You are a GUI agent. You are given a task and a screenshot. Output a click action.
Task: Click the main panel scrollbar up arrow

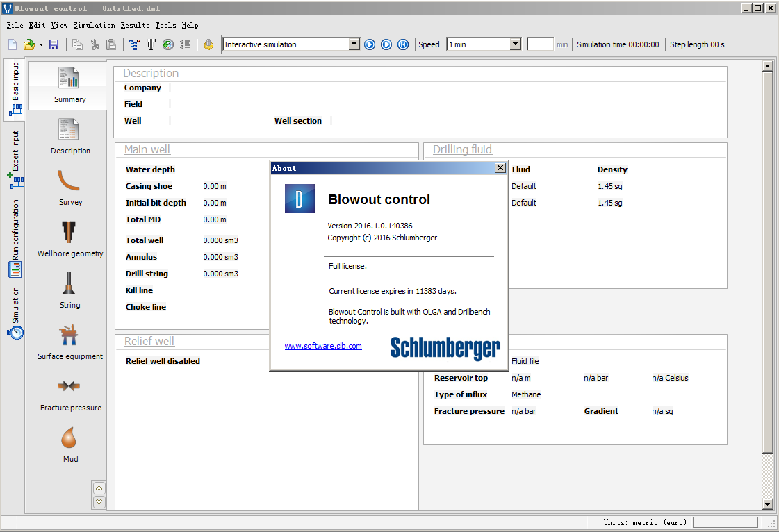pyautogui.click(x=768, y=66)
